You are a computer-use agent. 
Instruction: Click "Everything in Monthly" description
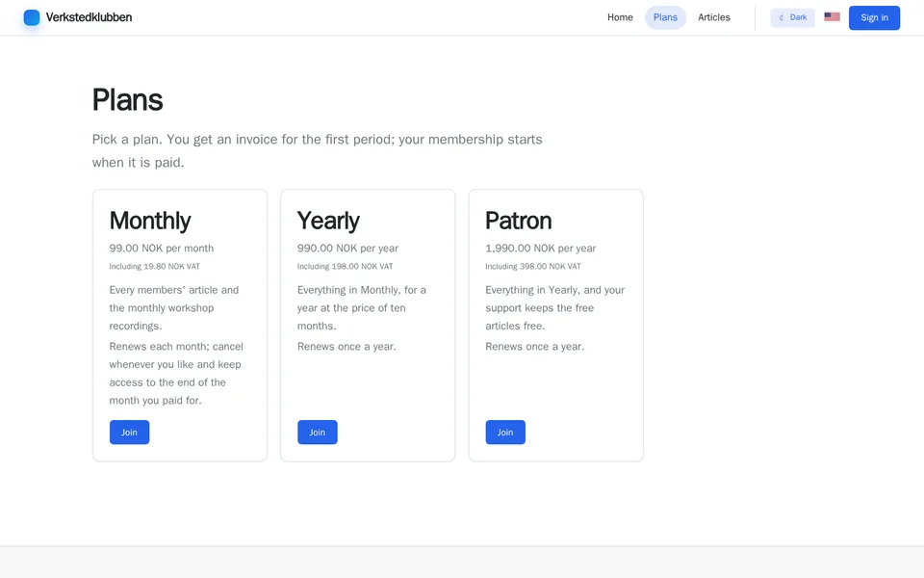(362, 308)
